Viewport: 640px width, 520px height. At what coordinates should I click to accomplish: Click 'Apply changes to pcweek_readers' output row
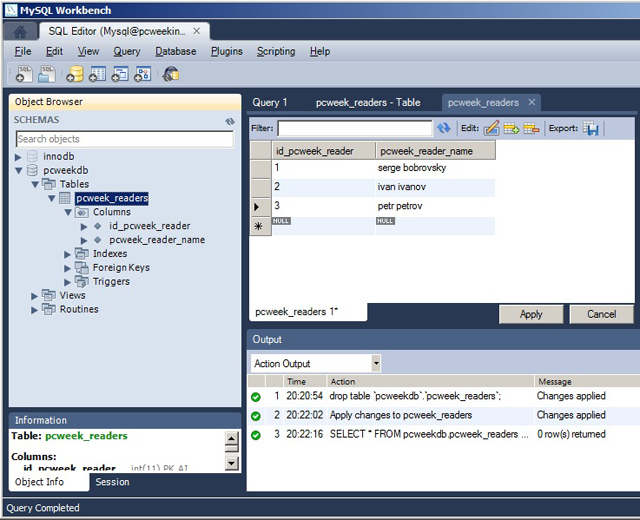[443, 416]
